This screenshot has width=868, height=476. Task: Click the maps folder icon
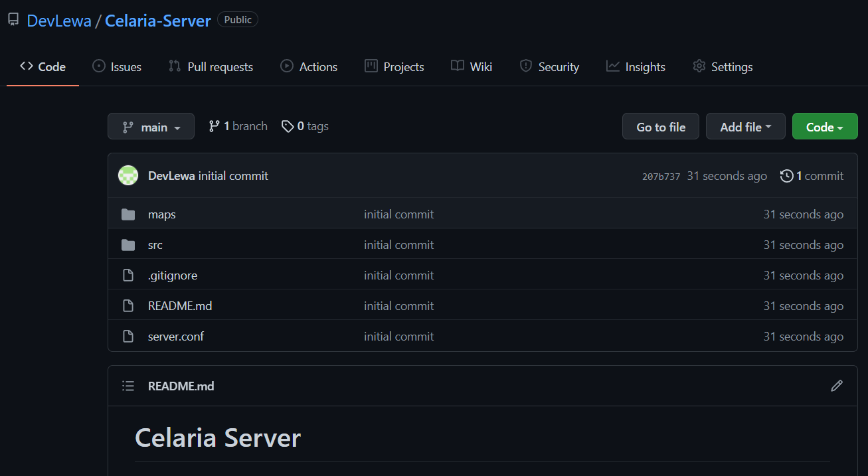128,214
